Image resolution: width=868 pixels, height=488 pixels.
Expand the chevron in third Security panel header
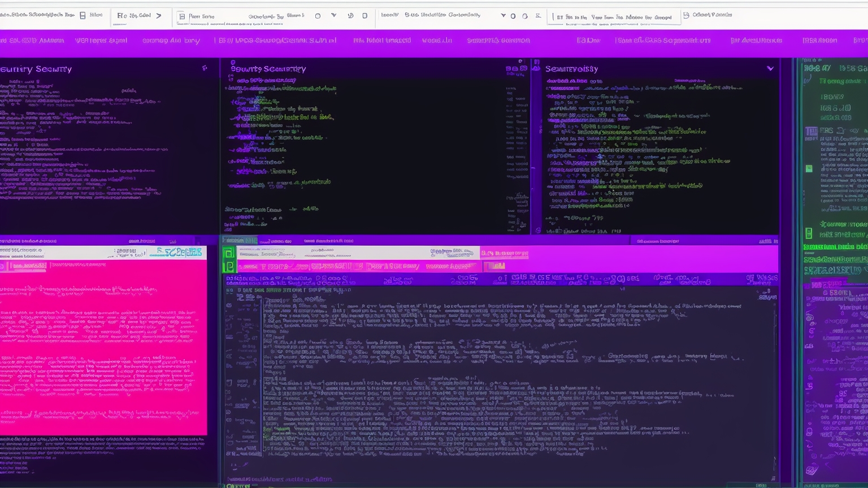tap(770, 68)
